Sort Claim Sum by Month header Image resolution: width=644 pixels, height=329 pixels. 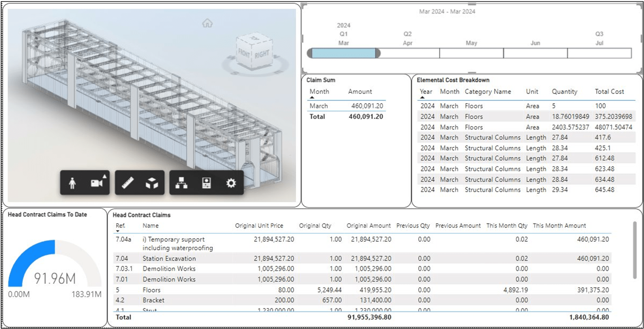point(319,92)
